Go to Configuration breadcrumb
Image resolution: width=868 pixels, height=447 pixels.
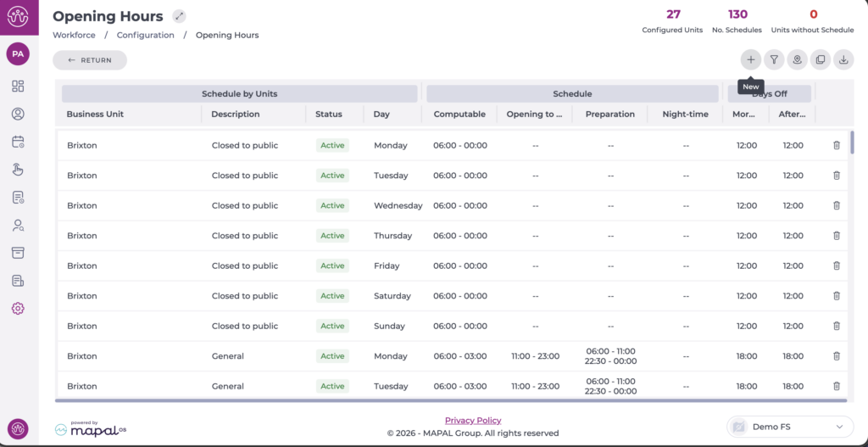(145, 35)
